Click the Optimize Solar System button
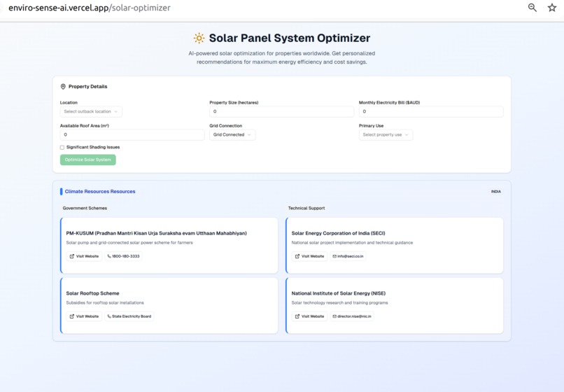This screenshot has width=564, height=392. [87, 160]
